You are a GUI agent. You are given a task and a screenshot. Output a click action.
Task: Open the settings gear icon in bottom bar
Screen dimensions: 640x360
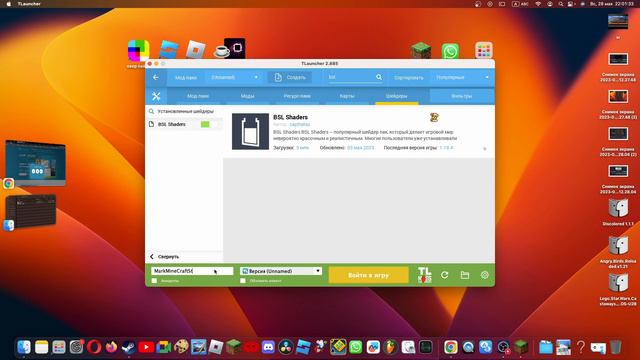pos(484,275)
